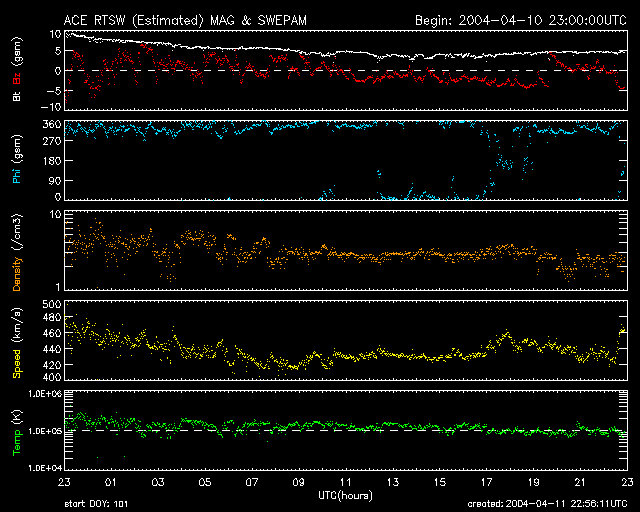Click the "09" hour label on time axis
Viewport: 640px width, 512px height.
pos(299,483)
